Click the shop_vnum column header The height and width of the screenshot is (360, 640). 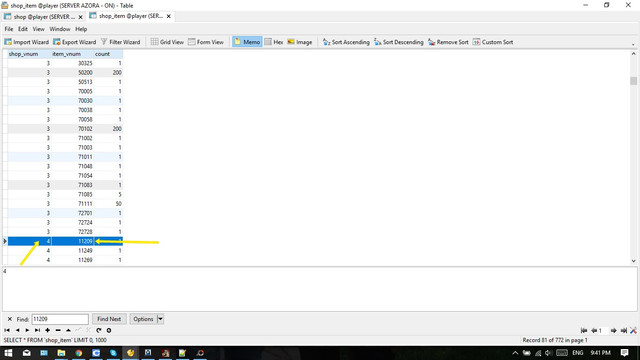click(29, 54)
